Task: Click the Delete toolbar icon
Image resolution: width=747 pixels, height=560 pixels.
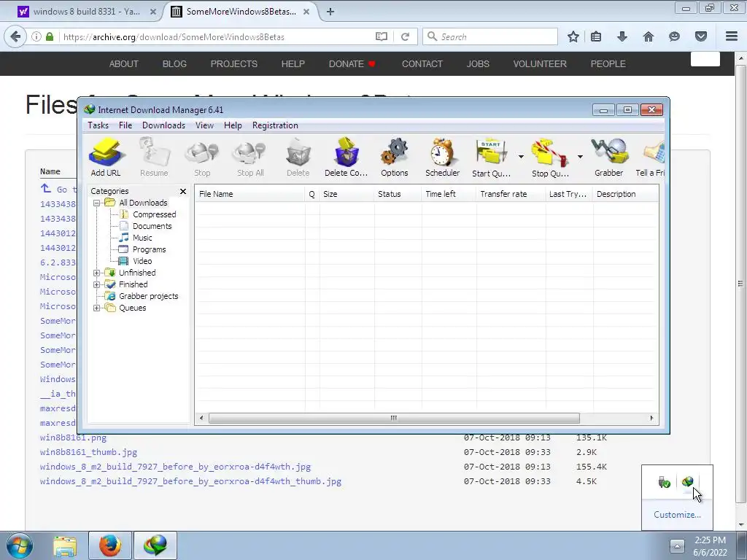Action: 298,157
